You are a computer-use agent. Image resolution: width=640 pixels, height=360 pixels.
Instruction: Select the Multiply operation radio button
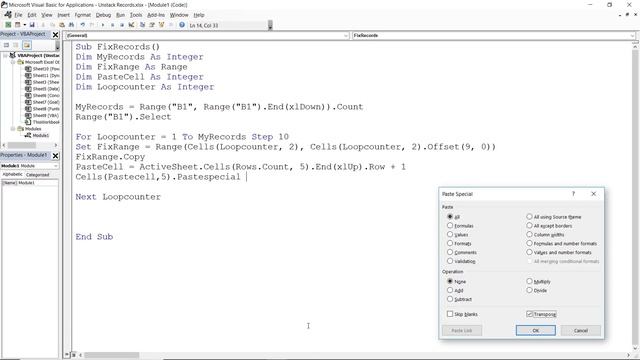pyautogui.click(x=529, y=281)
